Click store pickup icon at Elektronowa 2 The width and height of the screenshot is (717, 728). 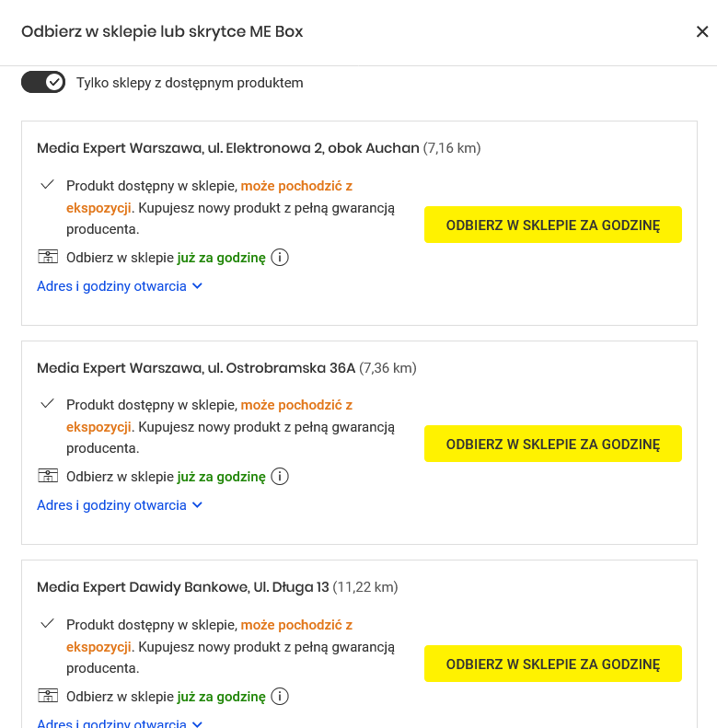(x=48, y=257)
